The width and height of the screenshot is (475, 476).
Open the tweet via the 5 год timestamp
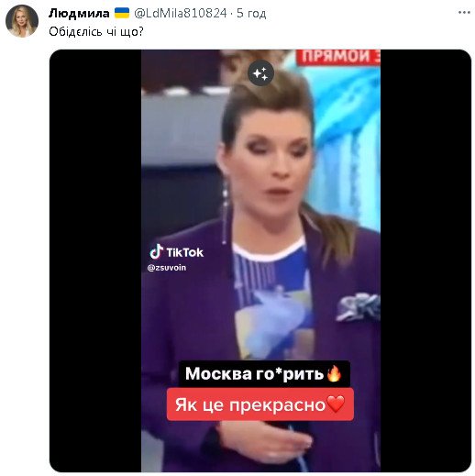pos(251,13)
